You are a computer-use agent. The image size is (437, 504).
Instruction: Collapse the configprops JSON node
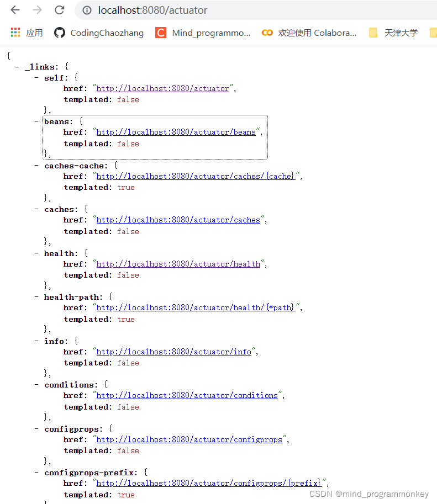pyautogui.click(x=36, y=429)
